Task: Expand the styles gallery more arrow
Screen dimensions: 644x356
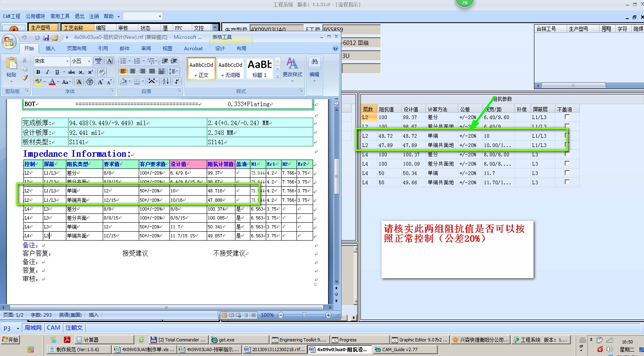Action: (278, 76)
